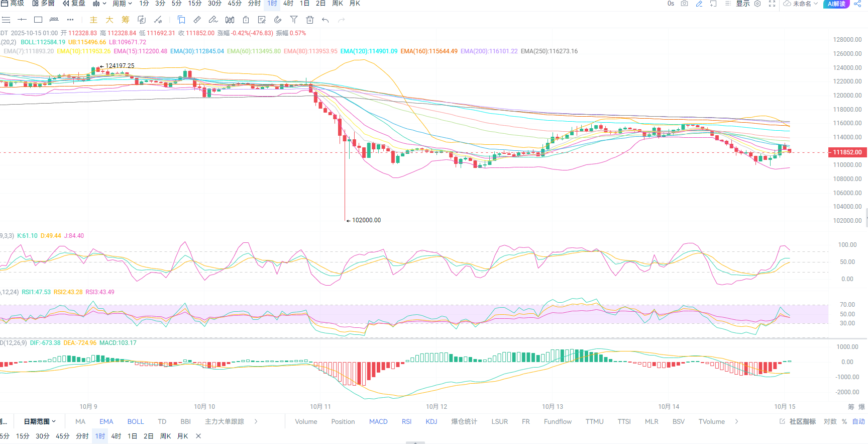Open the hexagon settings icon
The height and width of the screenshot is (444, 868).
point(757,4)
